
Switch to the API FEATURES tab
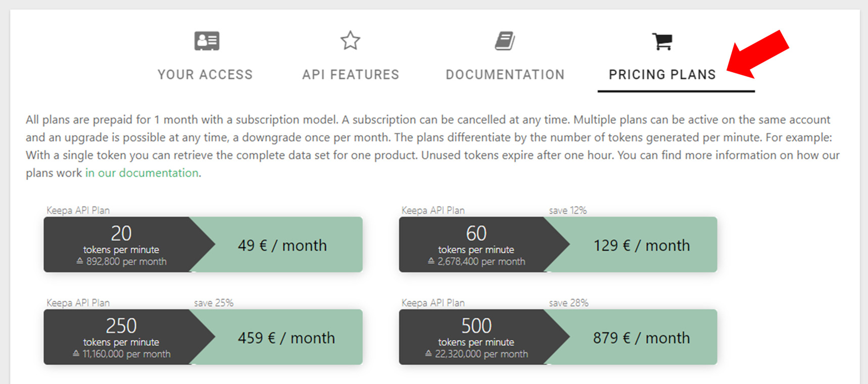351,75
